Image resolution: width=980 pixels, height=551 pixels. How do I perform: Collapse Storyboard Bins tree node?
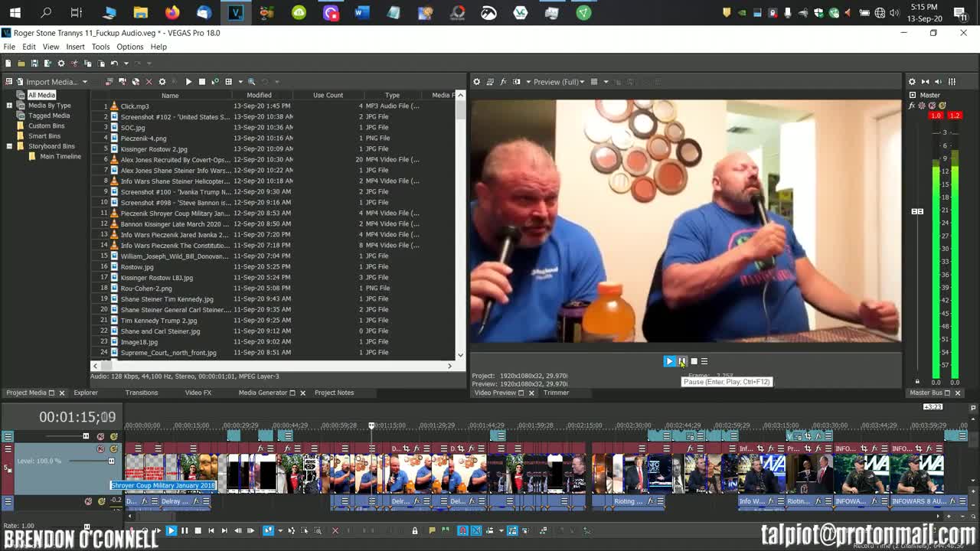9,145
